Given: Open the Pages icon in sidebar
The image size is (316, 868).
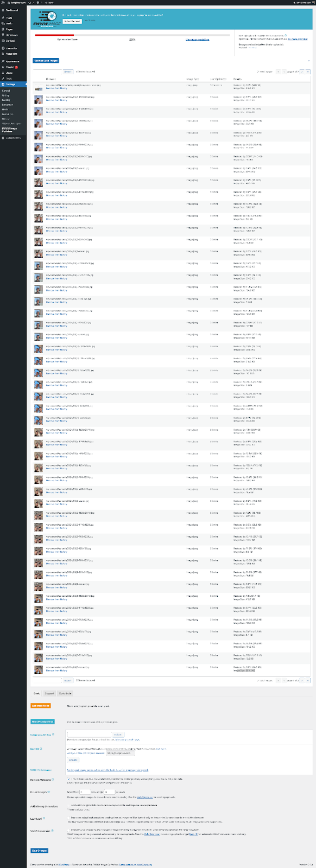Looking at the screenshot, I should click(x=3, y=29).
